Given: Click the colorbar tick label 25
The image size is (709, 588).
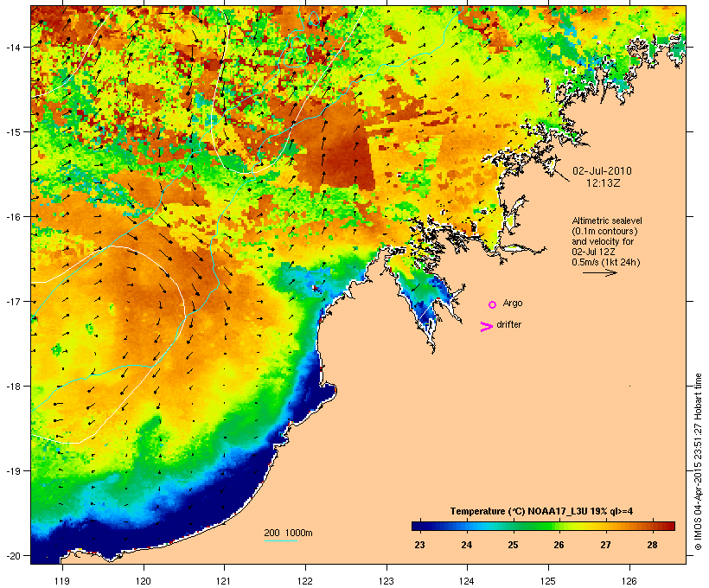Looking at the screenshot, I should [513, 545].
